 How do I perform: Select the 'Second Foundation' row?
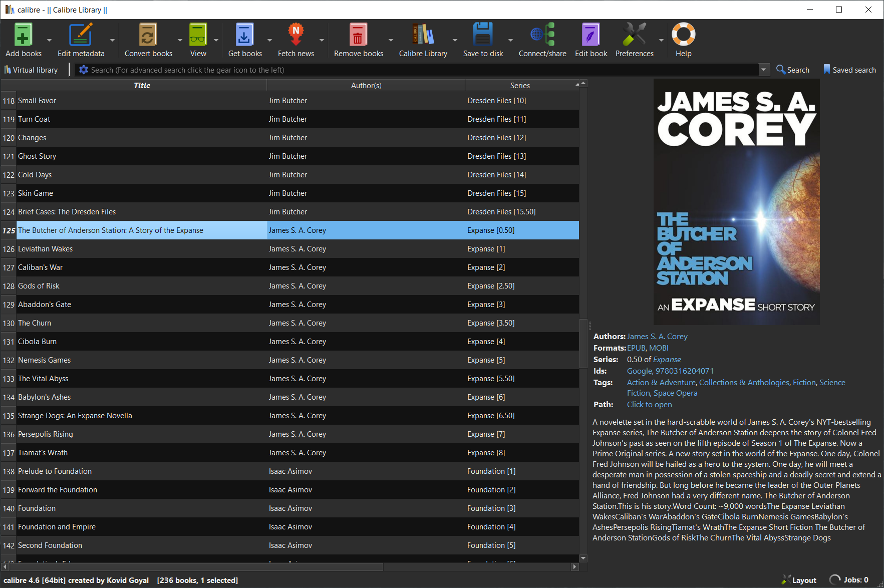290,545
